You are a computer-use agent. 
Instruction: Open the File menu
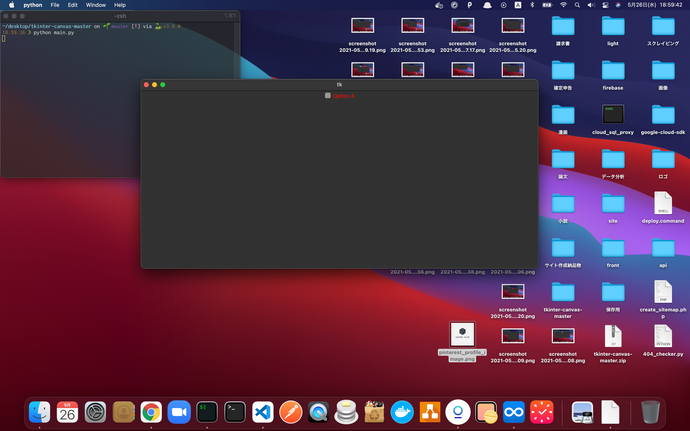click(55, 5)
